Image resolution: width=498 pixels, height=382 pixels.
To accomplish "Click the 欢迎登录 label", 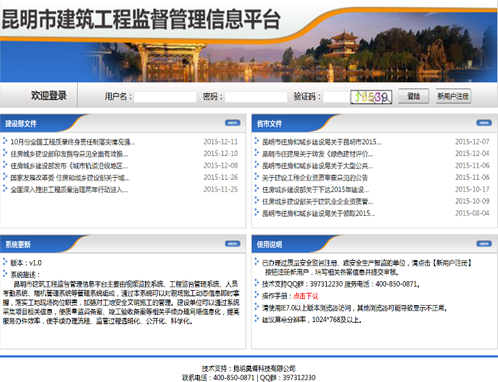I will (x=49, y=96).
